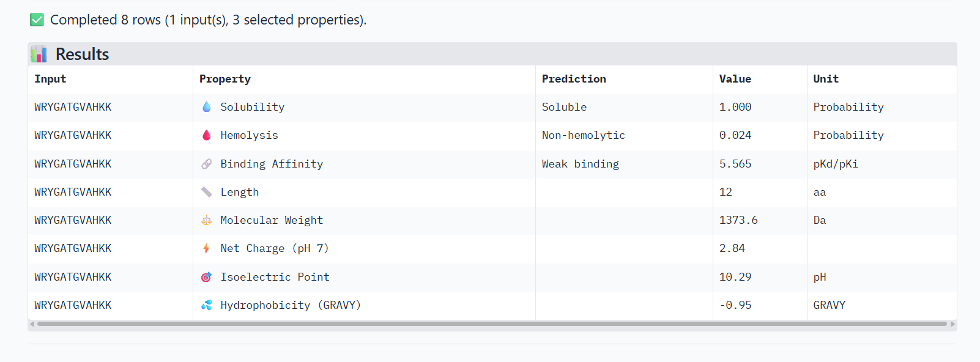Click the completion green checkmark icon
This screenshot has width=980, height=362.
coord(37,20)
